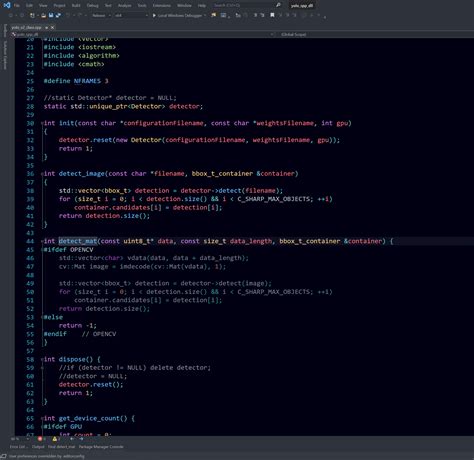474x460 pixels.
Task: Close the yolo_v2_class.cpp tab
Action: (52, 28)
